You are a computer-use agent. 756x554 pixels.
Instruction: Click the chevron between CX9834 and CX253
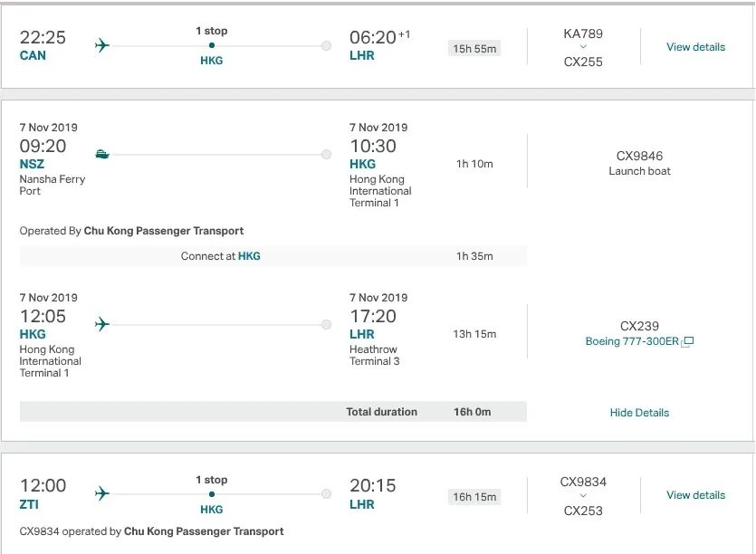click(x=583, y=496)
